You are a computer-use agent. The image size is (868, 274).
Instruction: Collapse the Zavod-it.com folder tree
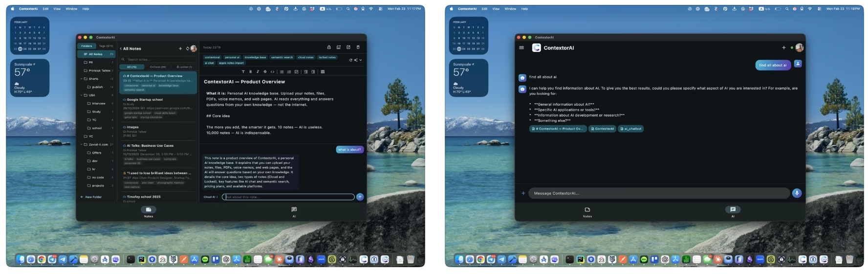[82, 145]
